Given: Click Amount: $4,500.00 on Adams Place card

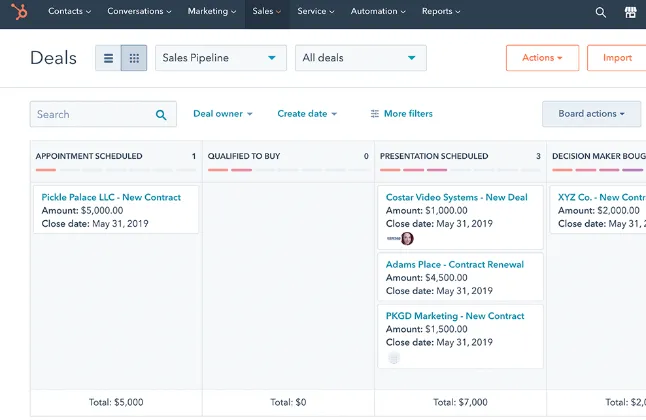Looking at the screenshot, I should (x=426, y=278).
